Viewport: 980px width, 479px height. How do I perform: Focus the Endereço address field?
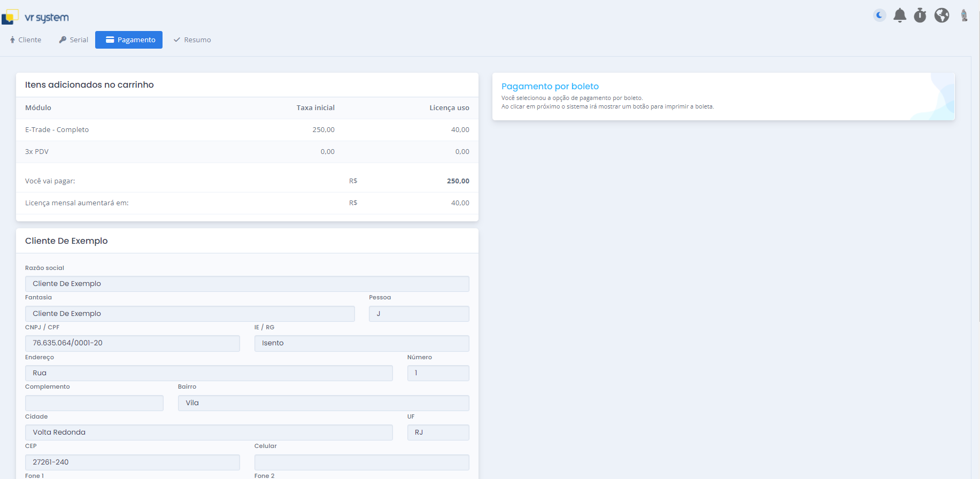click(209, 373)
